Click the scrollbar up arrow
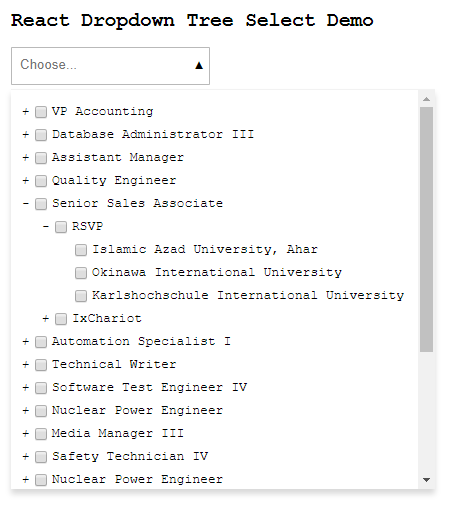449x511 pixels. click(426, 99)
